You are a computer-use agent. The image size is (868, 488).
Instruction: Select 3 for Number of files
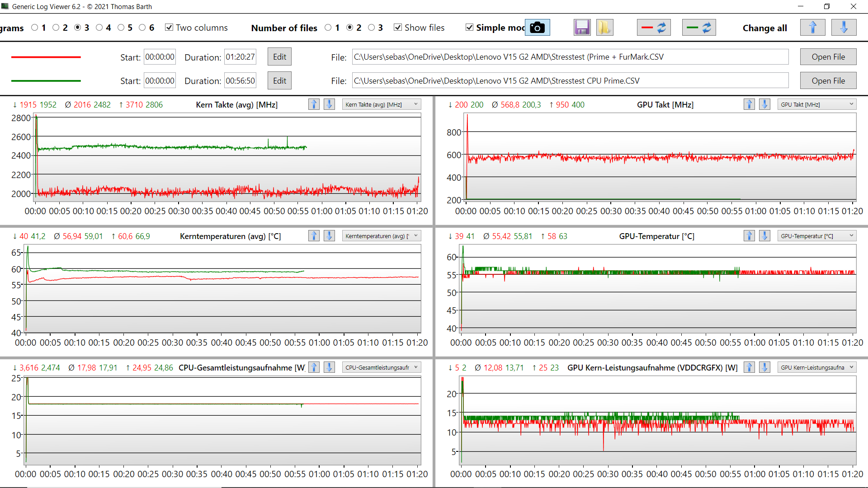pyautogui.click(x=372, y=28)
